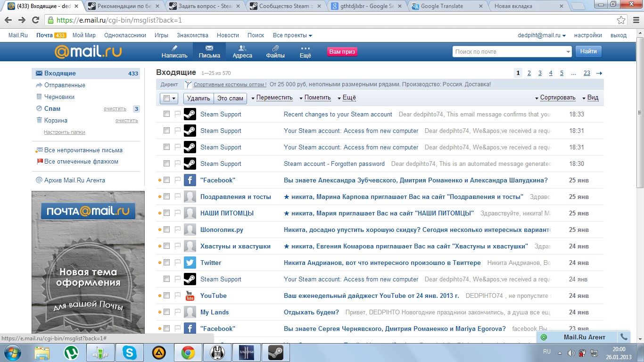Open the Отправленные folder
644x362 pixels.
pyautogui.click(x=65, y=85)
